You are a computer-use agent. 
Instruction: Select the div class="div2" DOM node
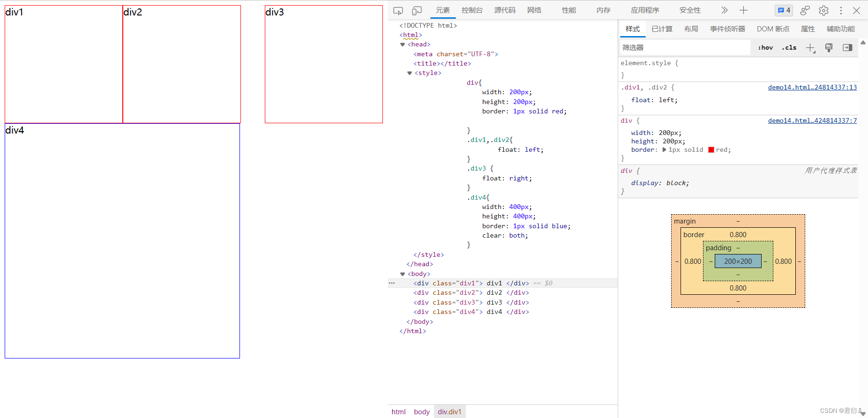[x=471, y=293]
